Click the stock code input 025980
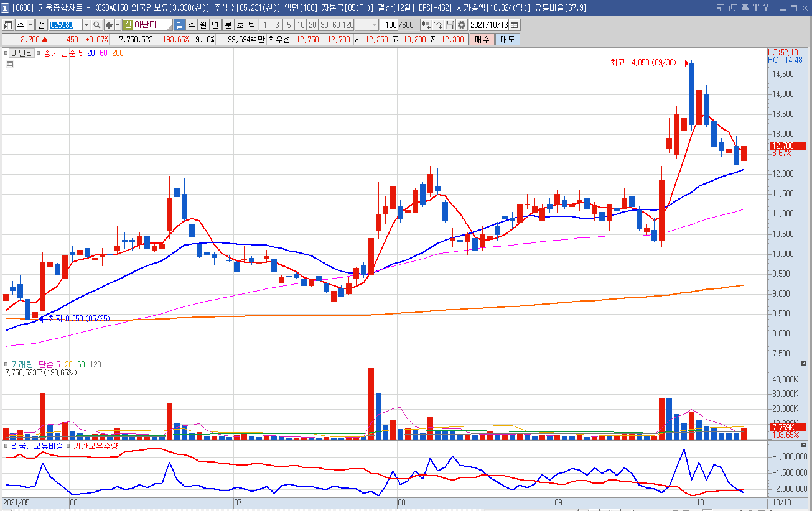Image resolution: width=812 pixels, height=511 pixels. point(65,25)
